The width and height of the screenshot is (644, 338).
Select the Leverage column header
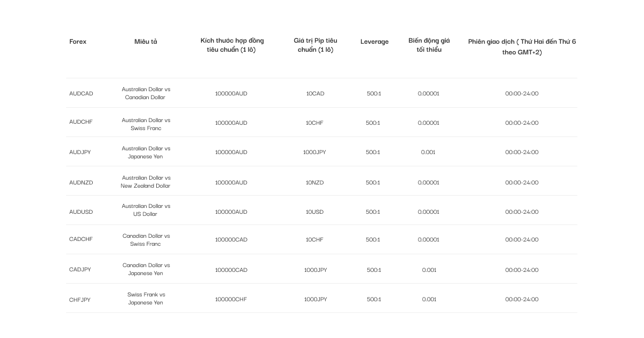tap(374, 42)
